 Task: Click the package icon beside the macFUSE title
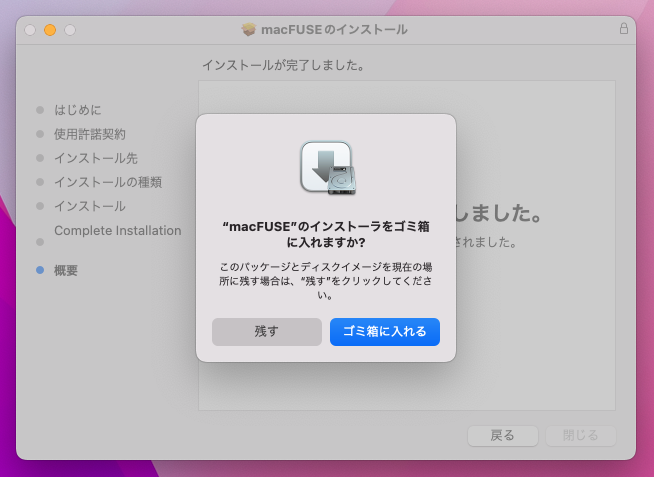[249, 30]
